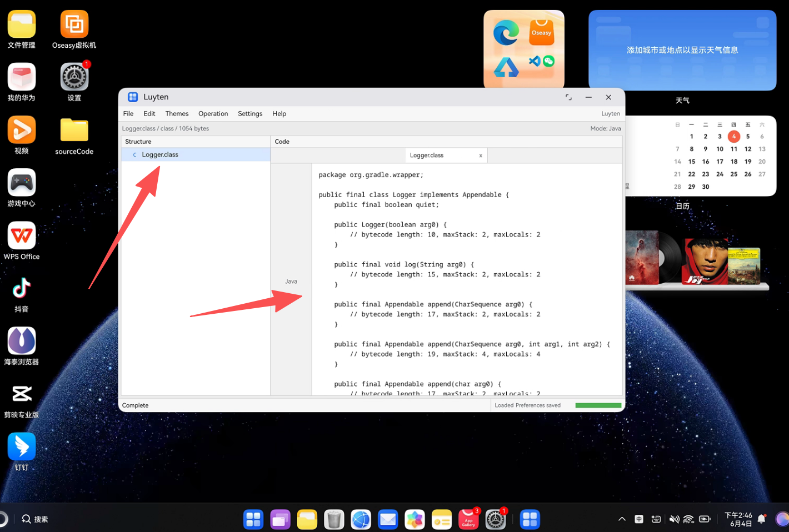The height and width of the screenshot is (532, 789).
Task: Click the 中 input method indicator
Action: pos(639,519)
